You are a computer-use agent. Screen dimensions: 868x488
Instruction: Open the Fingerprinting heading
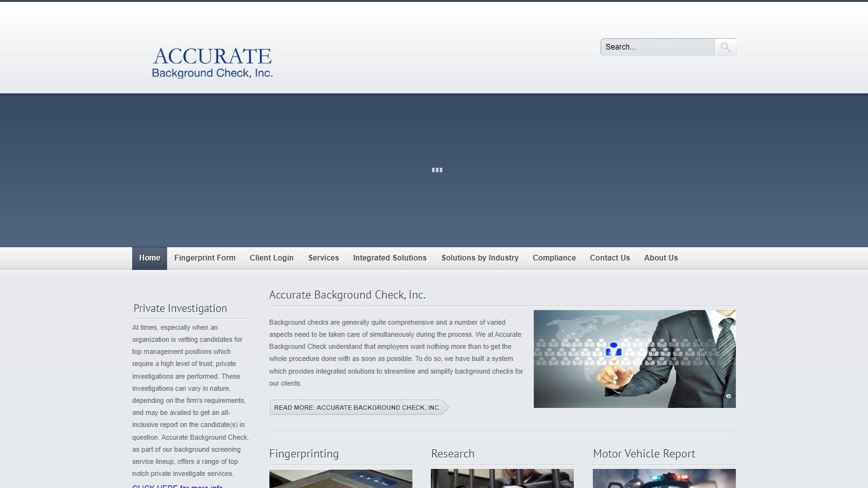click(304, 454)
